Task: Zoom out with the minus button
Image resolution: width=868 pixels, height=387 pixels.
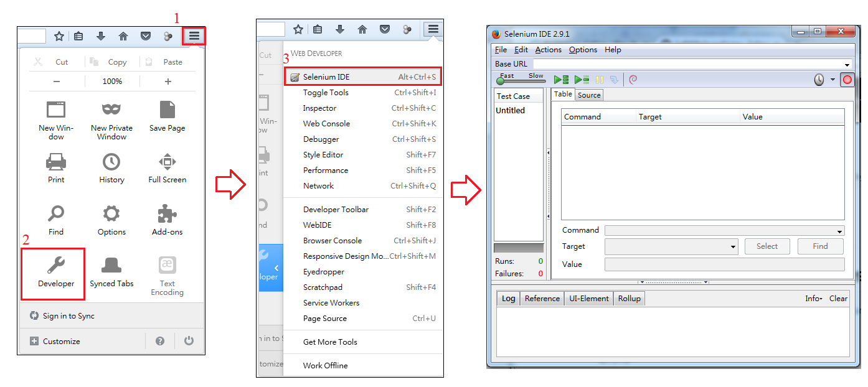Action: coord(57,81)
